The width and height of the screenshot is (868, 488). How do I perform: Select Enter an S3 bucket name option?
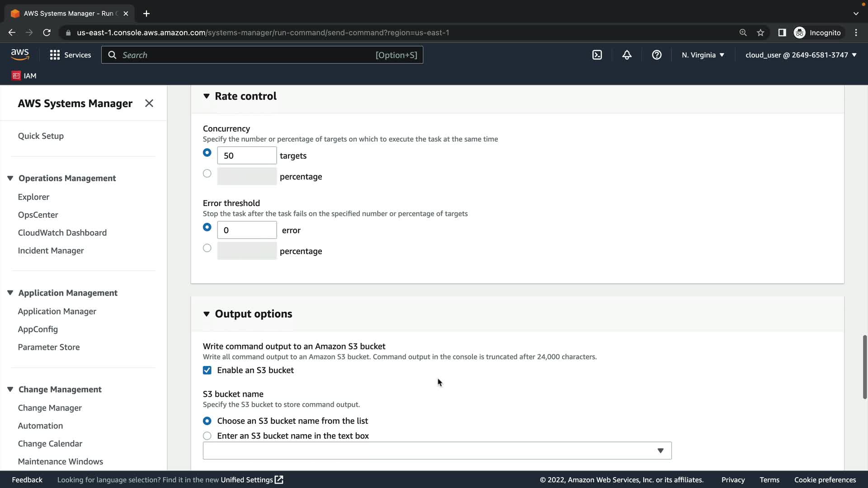[x=207, y=436]
